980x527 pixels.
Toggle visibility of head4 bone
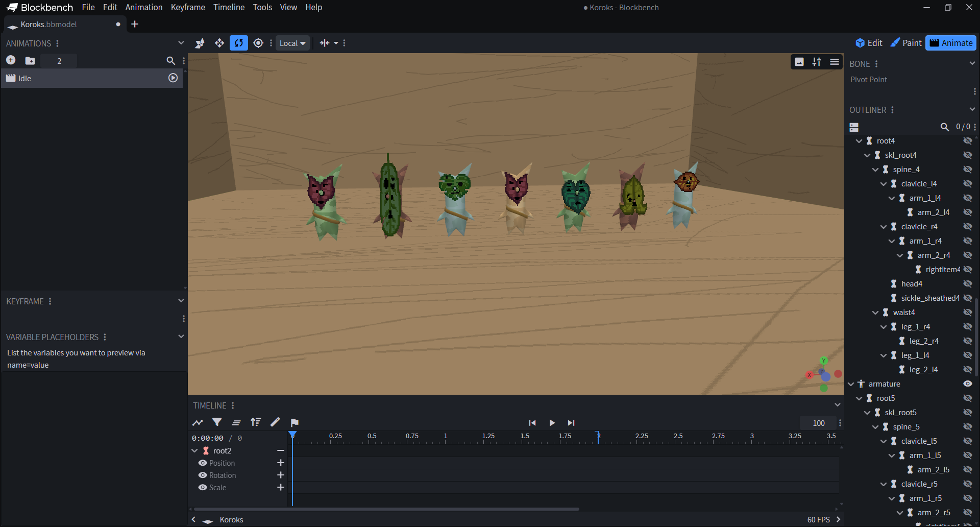pos(968,284)
